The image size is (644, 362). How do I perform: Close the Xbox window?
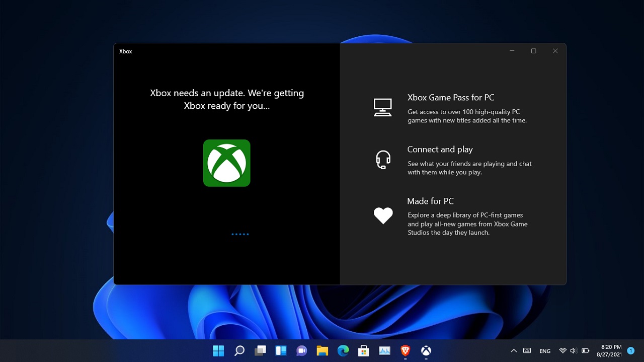pyautogui.click(x=555, y=51)
